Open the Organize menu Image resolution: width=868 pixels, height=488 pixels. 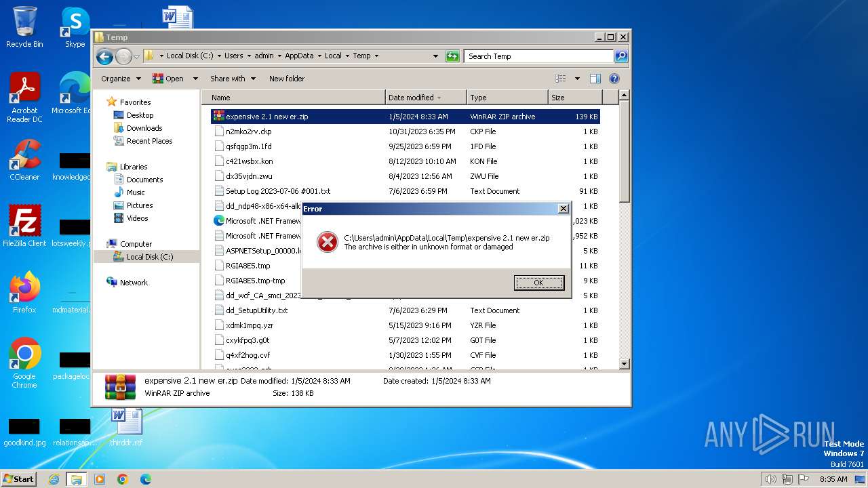point(121,79)
